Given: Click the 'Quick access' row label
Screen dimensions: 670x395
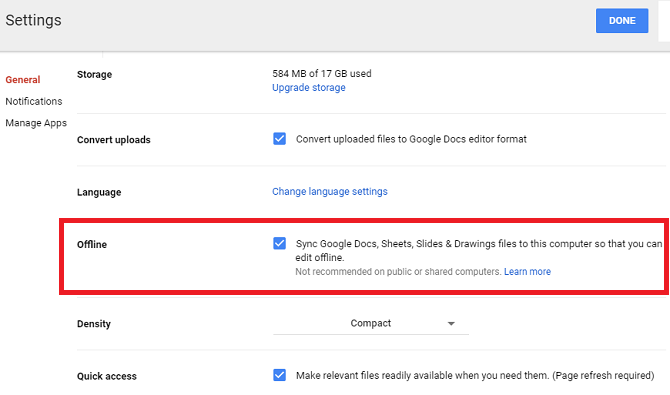Looking at the screenshot, I should [x=107, y=376].
